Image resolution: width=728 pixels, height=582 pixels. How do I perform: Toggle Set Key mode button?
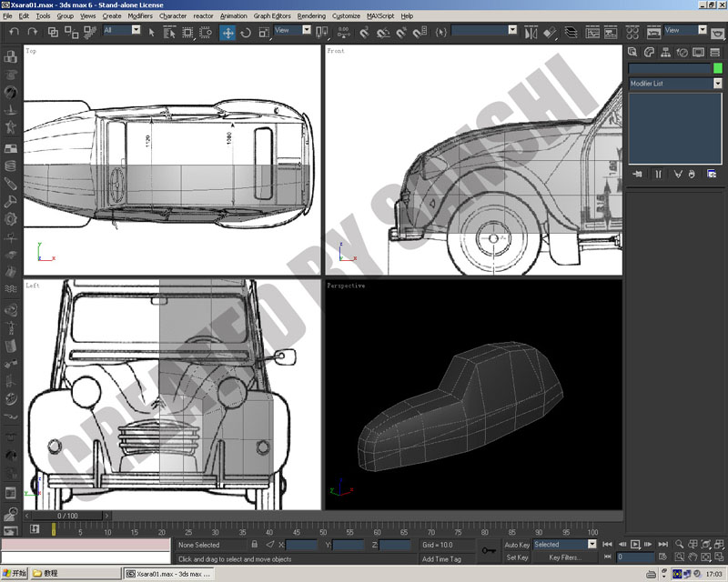pyautogui.click(x=517, y=557)
